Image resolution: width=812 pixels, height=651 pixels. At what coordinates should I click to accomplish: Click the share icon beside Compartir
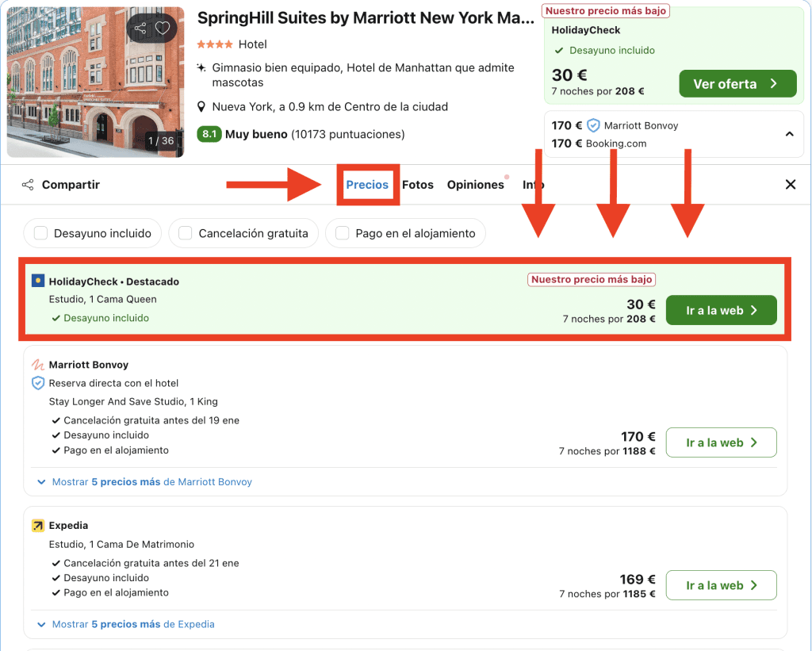click(28, 185)
